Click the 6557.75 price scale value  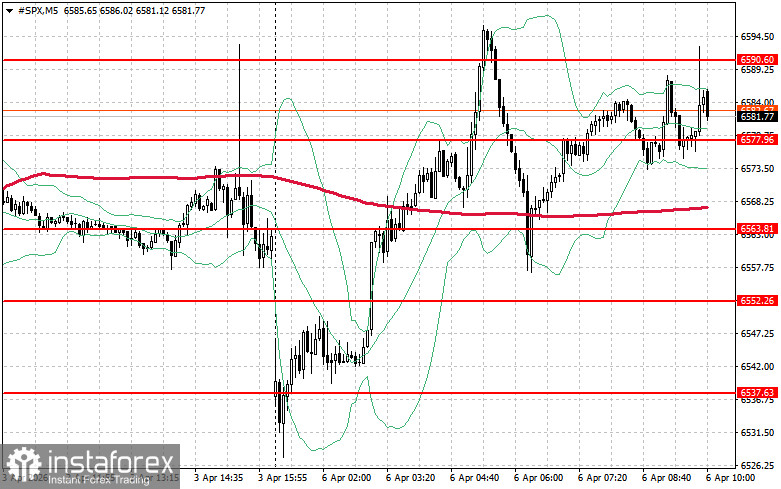click(757, 268)
